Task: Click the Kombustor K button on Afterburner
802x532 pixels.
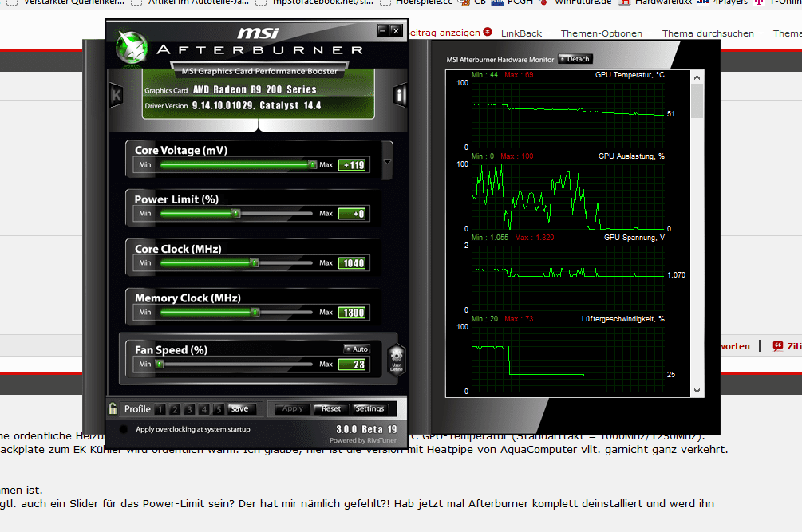Action: coord(117,95)
